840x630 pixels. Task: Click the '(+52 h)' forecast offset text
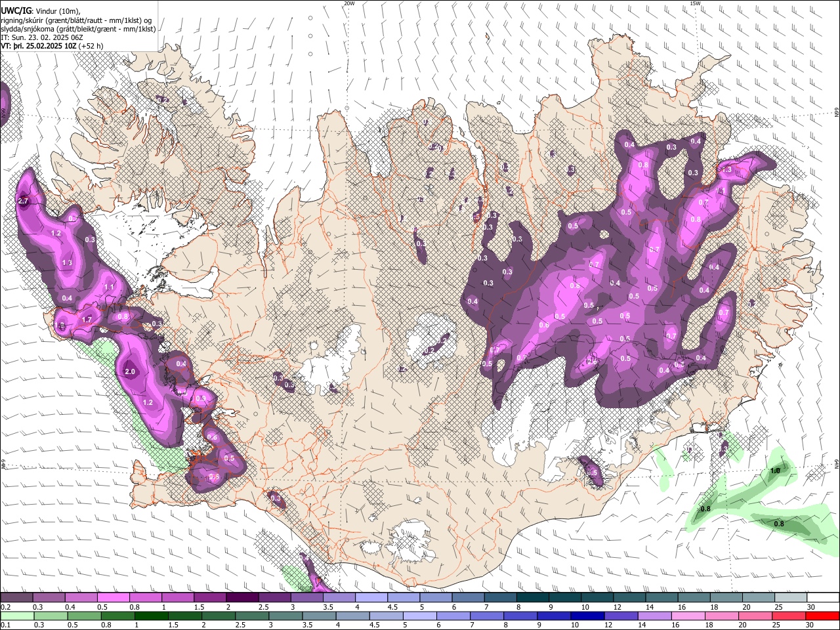[91, 46]
